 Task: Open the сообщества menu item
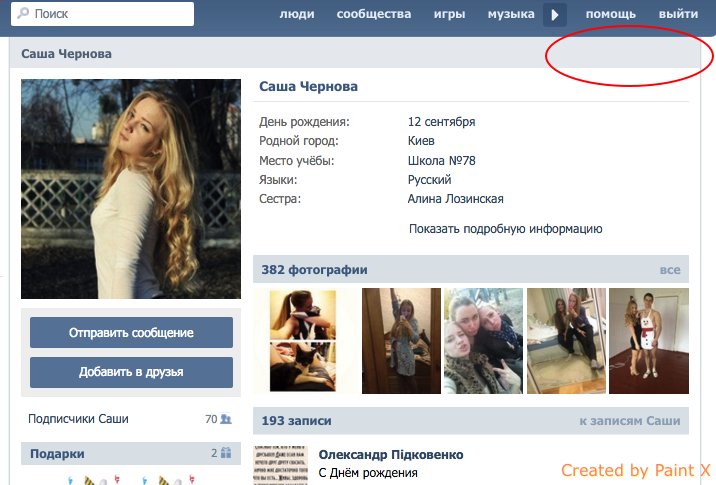click(374, 14)
